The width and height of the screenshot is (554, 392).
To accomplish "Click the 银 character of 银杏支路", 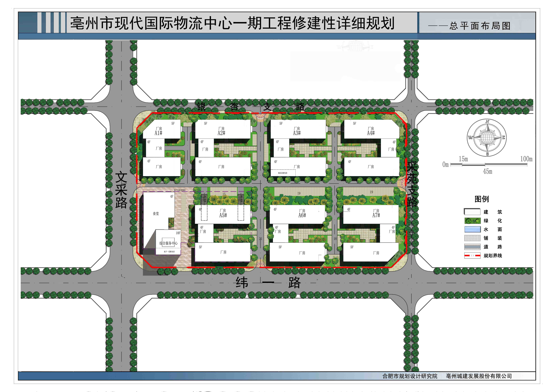I will point(201,106).
